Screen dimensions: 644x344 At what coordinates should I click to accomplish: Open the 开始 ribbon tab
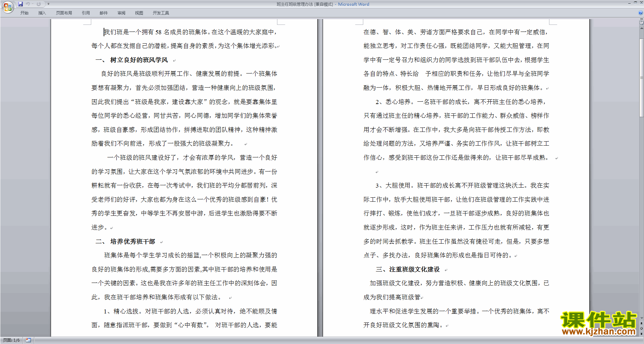click(x=24, y=13)
